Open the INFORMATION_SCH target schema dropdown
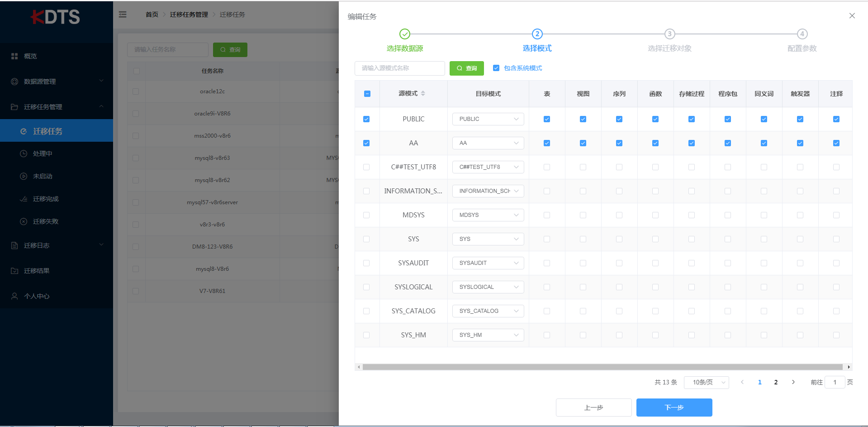The height and width of the screenshot is (427, 868). coord(488,191)
